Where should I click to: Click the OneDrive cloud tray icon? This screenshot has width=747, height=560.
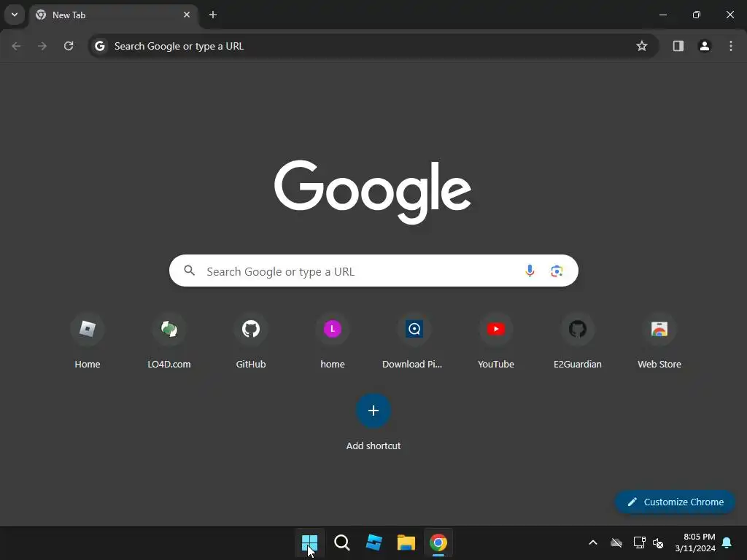pyautogui.click(x=616, y=542)
